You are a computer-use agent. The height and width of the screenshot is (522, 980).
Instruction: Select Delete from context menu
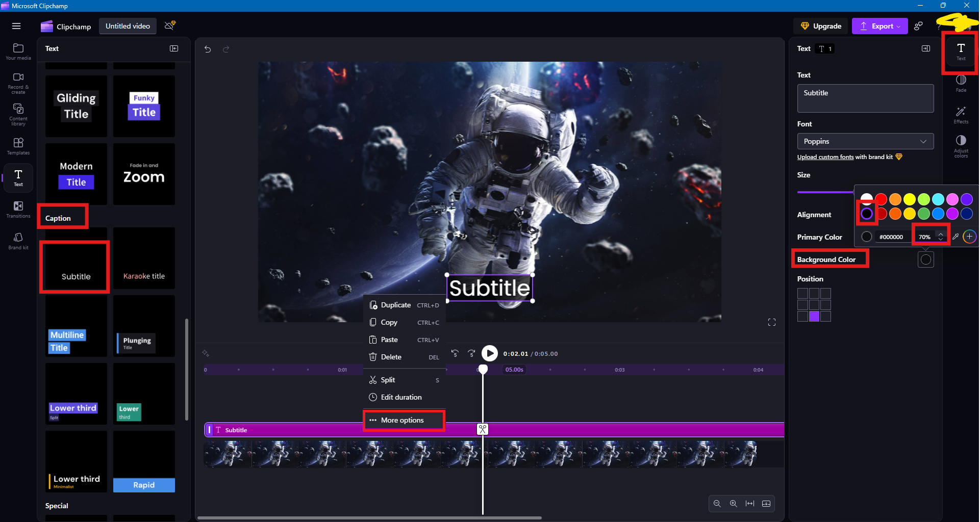point(404,357)
